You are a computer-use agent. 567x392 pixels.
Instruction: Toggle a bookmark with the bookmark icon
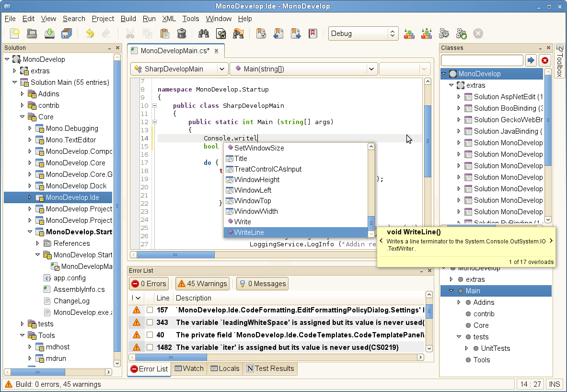(261, 33)
